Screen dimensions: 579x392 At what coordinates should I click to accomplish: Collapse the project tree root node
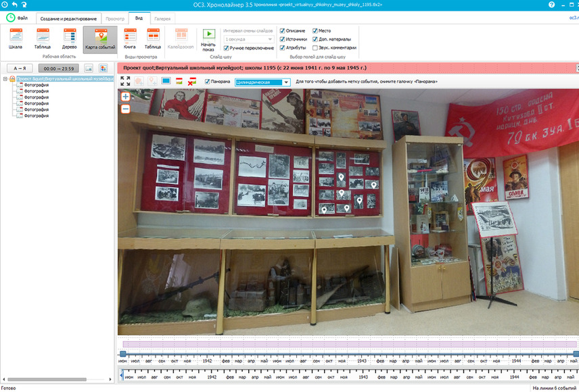click(x=5, y=78)
